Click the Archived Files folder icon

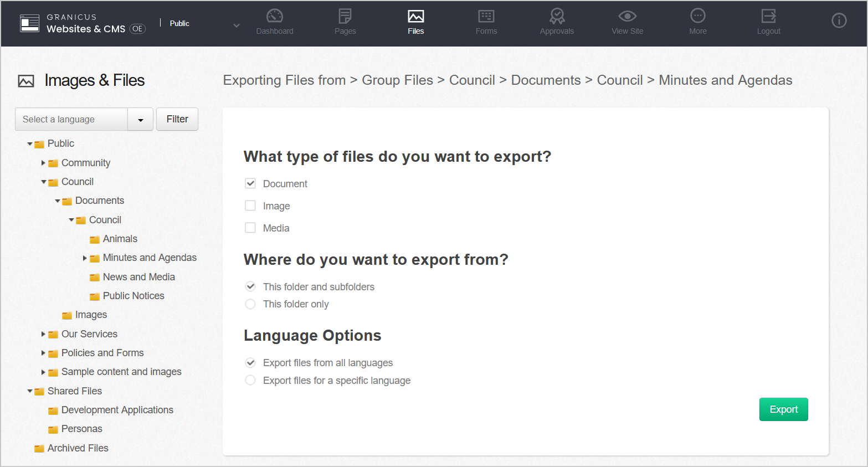click(x=39, y=449)
